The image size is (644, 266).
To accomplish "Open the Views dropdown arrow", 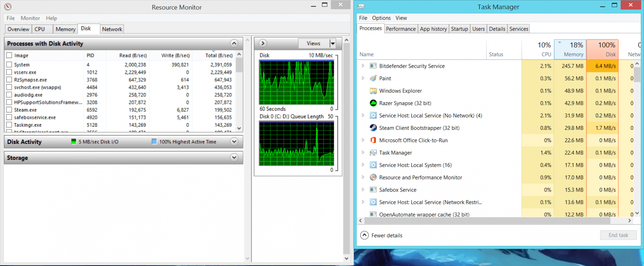I will click(333, 43).
